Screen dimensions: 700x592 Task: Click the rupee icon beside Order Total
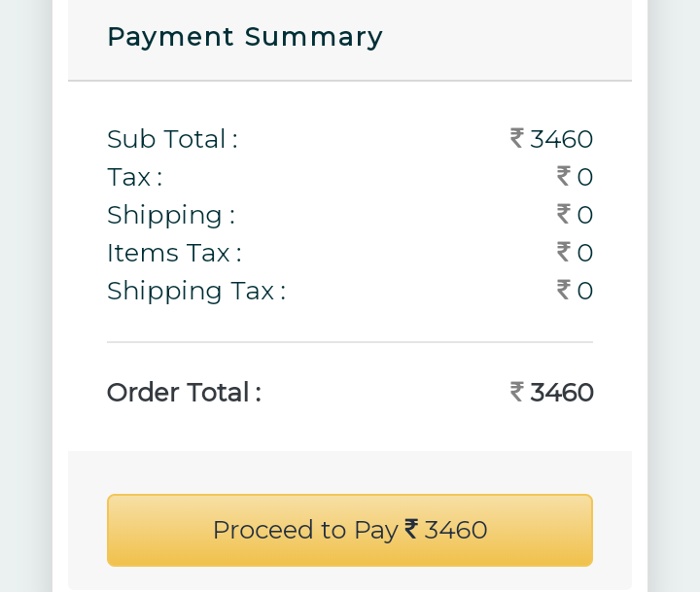[517, 392]
